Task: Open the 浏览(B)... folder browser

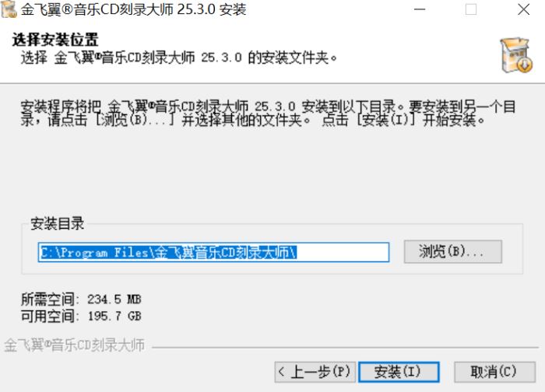Action: point(452,251)
